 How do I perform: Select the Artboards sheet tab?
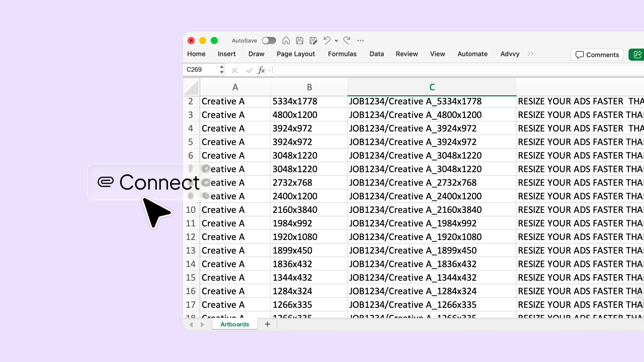click(x=235, y=324)
